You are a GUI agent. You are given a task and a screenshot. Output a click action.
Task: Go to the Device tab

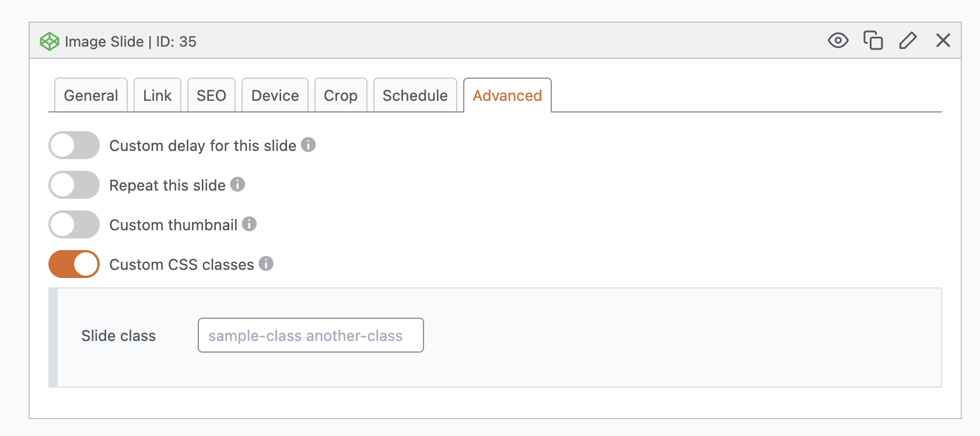point(275,96)
